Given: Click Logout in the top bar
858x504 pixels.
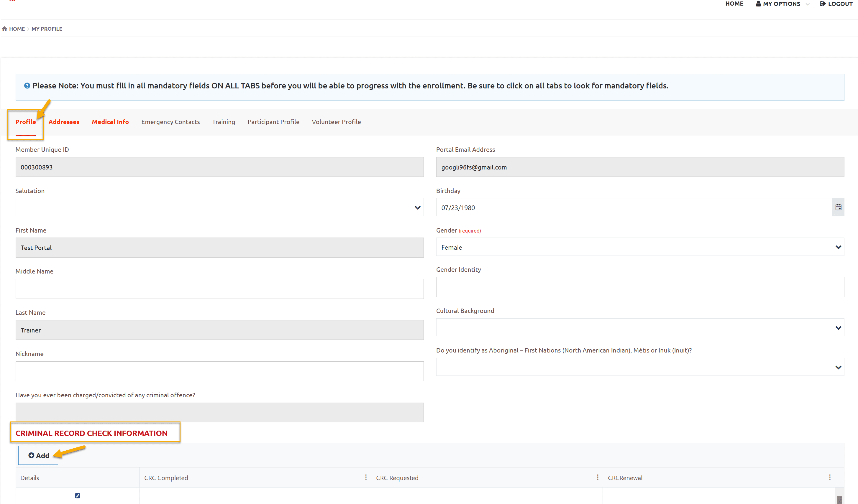Looking at the screenshot, I should click(836, 4).
